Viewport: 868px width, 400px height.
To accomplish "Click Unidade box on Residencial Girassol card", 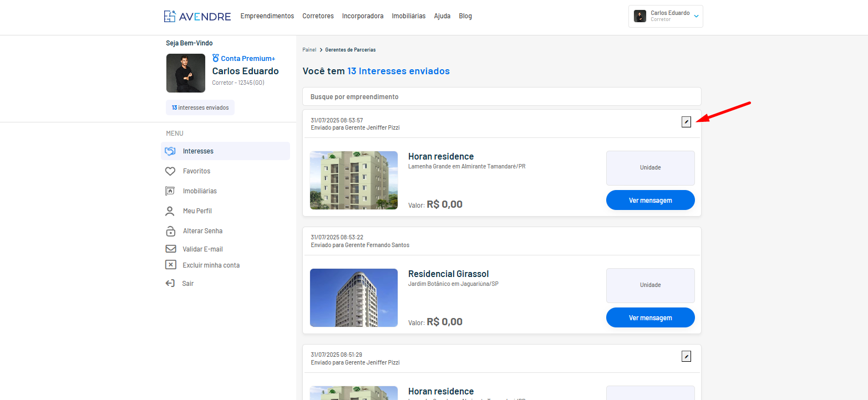I will [x=650, y=285].
